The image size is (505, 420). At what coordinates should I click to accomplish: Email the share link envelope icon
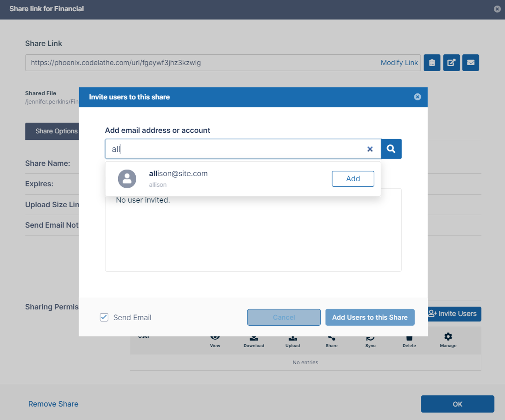471,63
